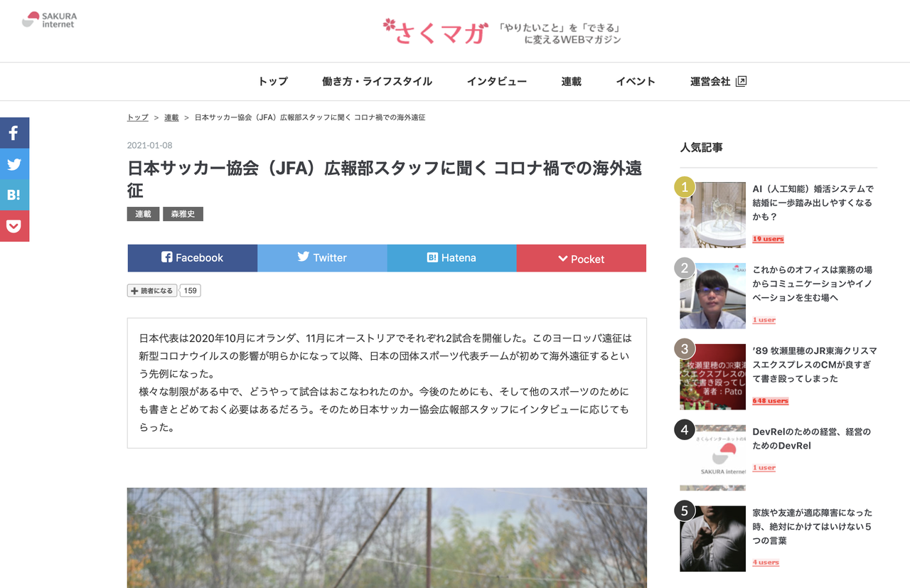
Task: Click the wide blue Facebook share button
Action: coord(193,258)
